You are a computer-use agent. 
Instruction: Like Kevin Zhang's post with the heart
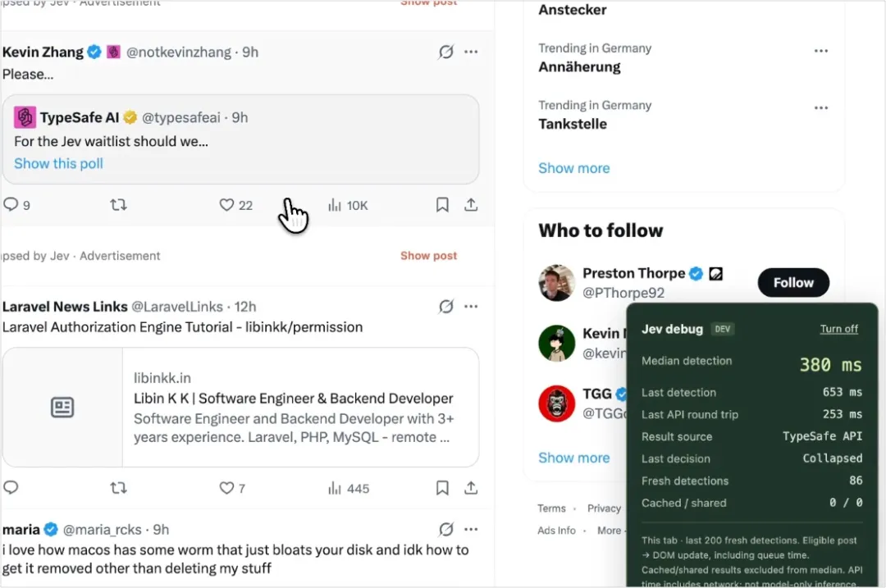226,204
